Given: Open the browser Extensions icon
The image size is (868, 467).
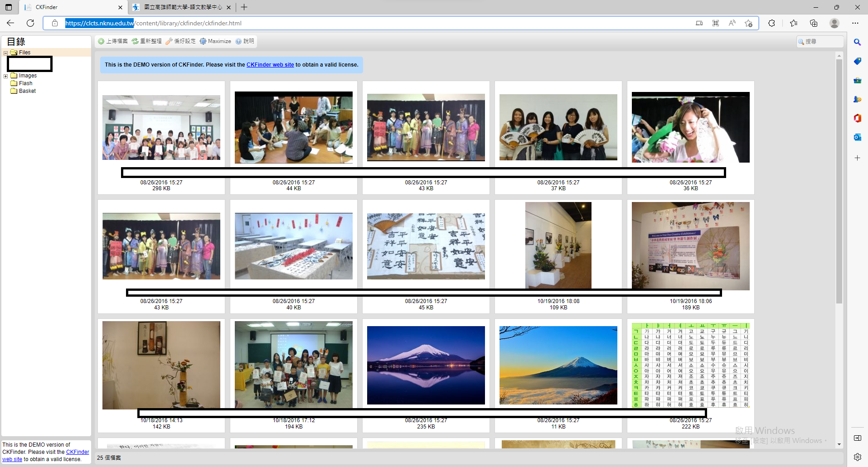Looking at the screenshot, I should pyautogui.click(x=772, y=23).
